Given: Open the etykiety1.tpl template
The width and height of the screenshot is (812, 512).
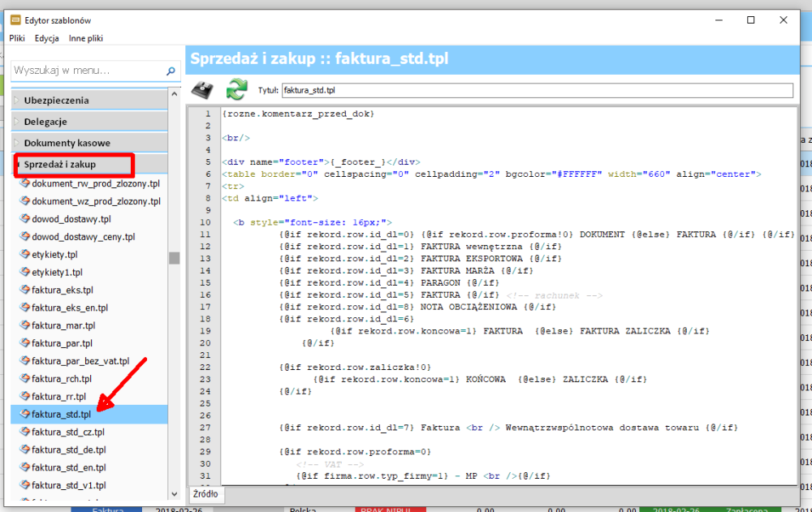Looking at the screenshot, I should click(57, 273).
